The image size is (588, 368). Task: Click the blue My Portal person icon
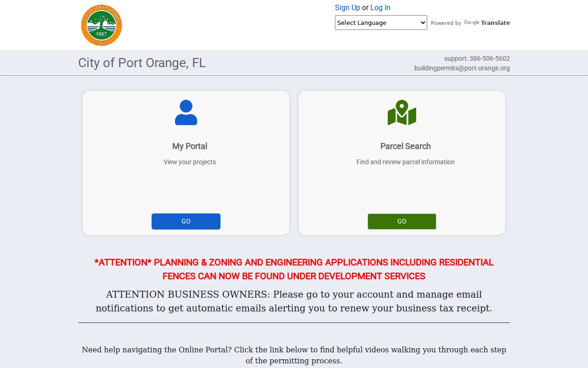pyautogui.click(x=186, y=113)
